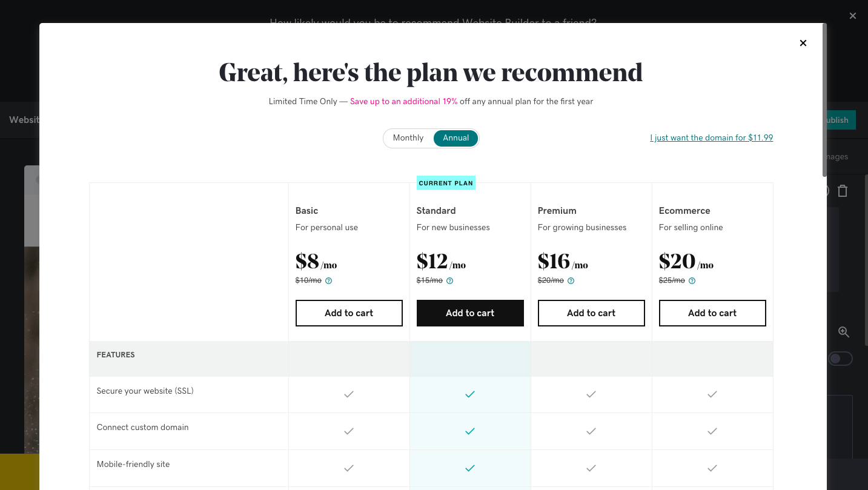Image resolution: width=868 pixels, height=490 pixels.
Task: Open pricing info tooltip for Standard plan
Action: (449, 280)
